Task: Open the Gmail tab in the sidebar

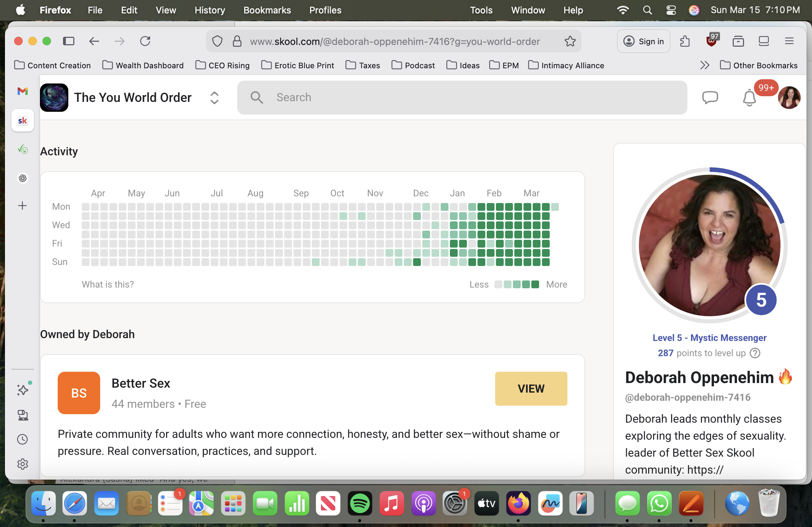Action: (x=23, y=91)
